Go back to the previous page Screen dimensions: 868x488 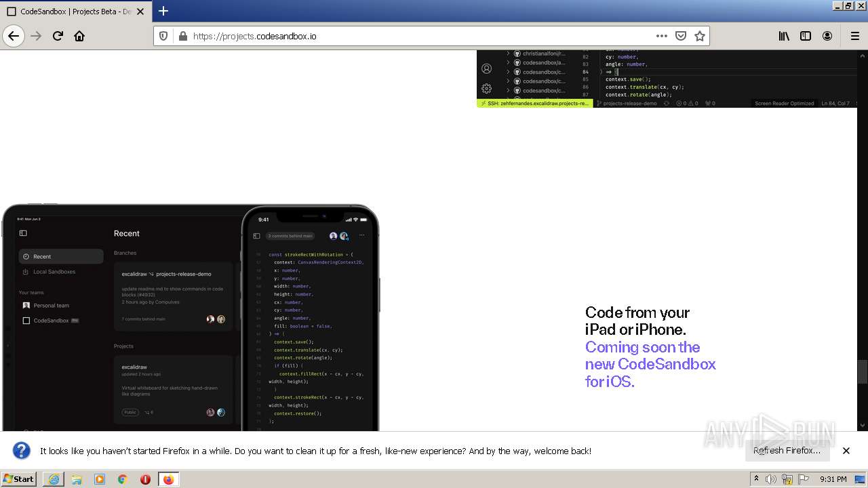(14, 36)
